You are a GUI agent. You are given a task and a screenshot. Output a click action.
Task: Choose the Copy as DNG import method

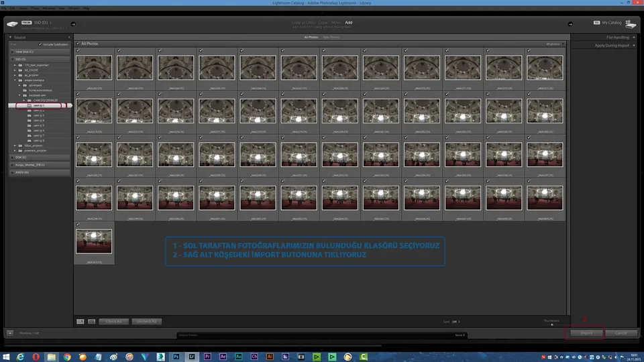click(303, 23)
